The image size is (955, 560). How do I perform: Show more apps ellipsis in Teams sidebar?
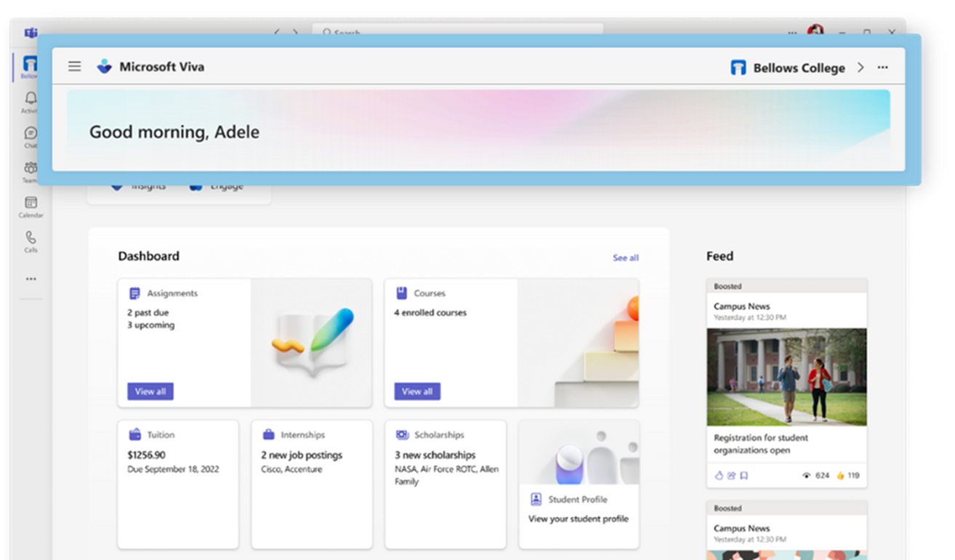pos(31,279)
